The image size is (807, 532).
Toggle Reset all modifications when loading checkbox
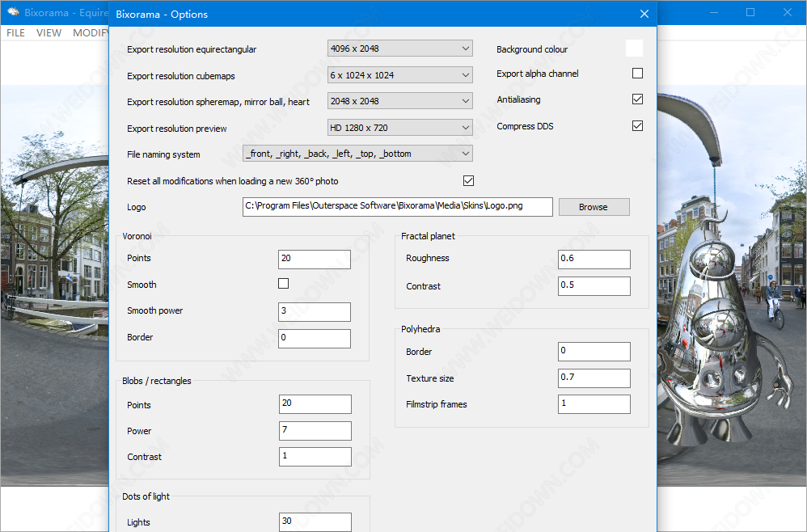click(x=468, y=181)
